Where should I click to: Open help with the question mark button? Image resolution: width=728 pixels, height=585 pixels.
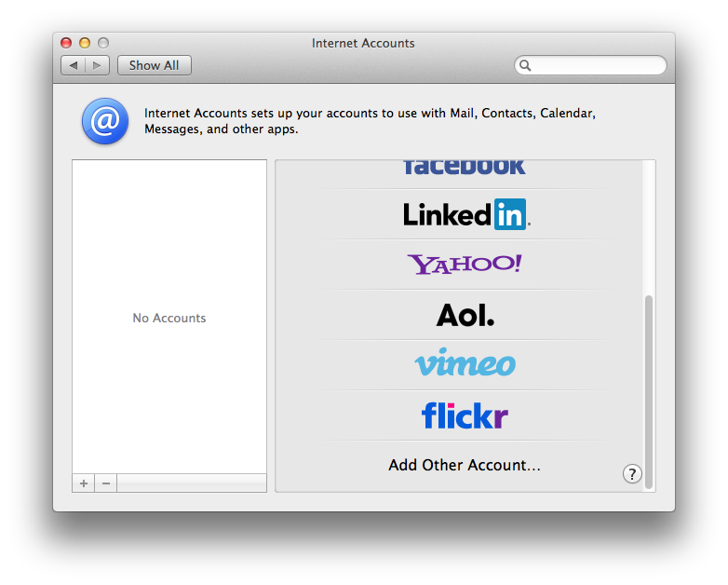tap(632, 474)
